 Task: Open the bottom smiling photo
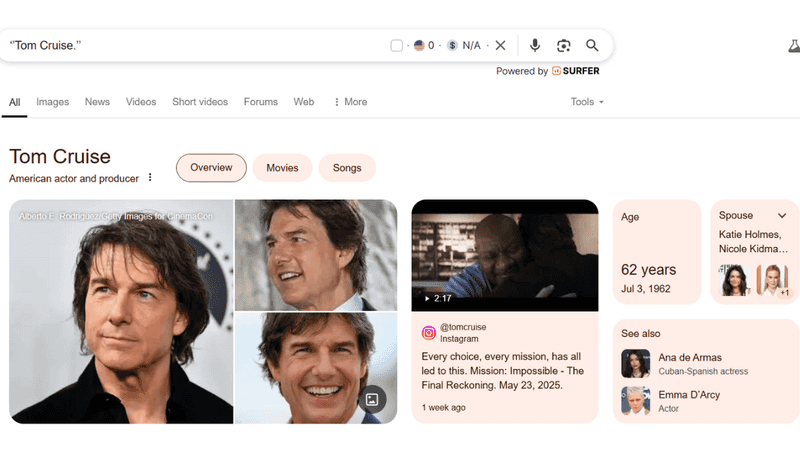(x=316, y=368)
